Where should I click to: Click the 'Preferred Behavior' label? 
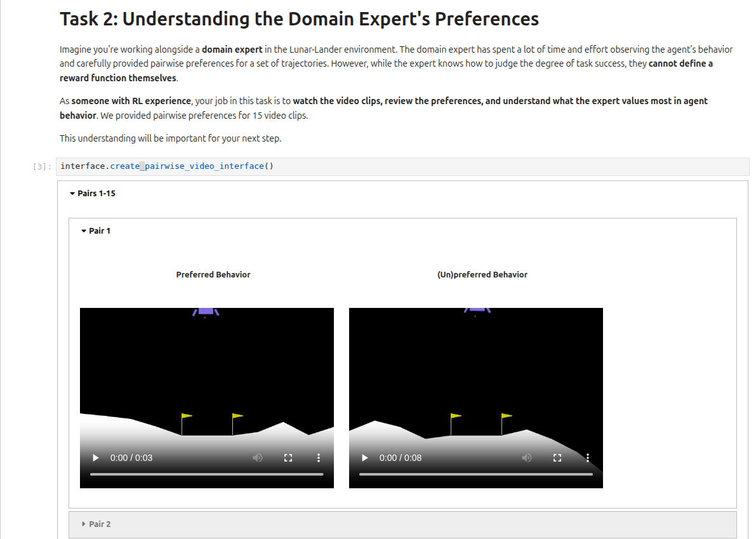click(213, 275)
